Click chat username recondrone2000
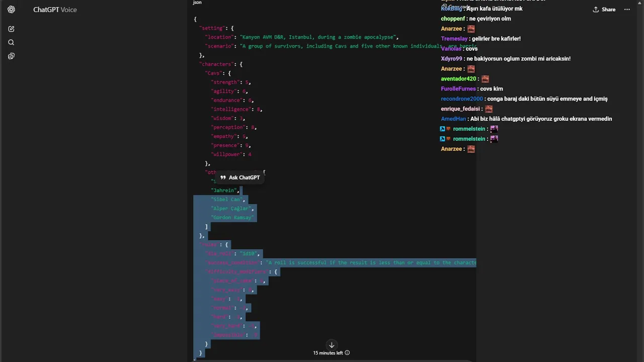Viewport: 644px width, 362px height. [x=462, y=99]
